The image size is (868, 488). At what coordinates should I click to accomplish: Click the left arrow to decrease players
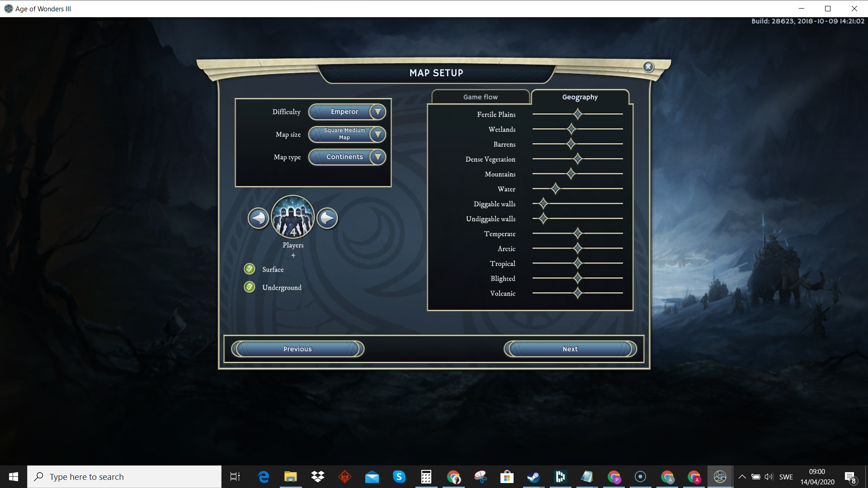coord(259,219)
